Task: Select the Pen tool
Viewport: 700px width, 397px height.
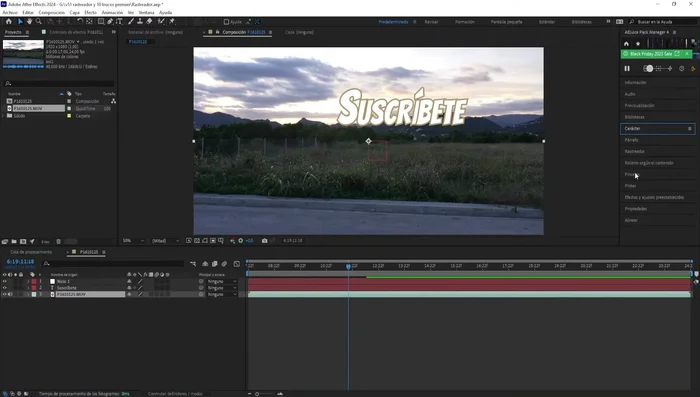Action: pos(110,21)
